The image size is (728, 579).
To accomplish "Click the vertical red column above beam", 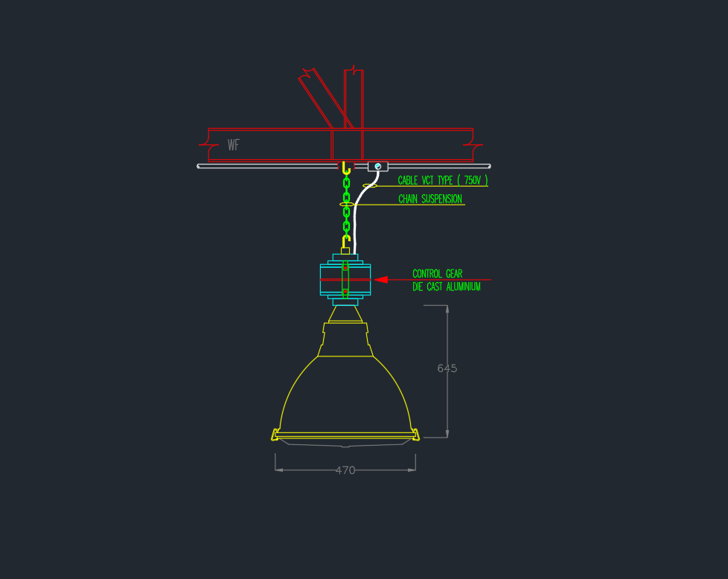I will [x=354, y=97].
